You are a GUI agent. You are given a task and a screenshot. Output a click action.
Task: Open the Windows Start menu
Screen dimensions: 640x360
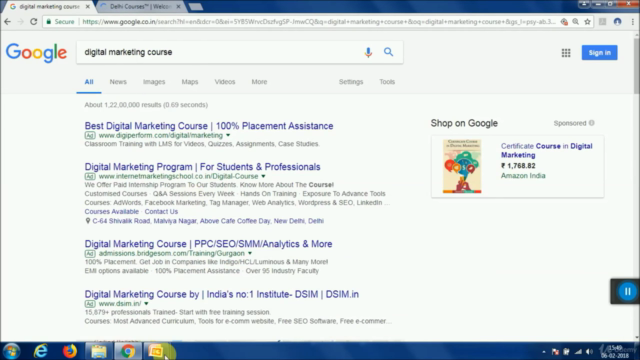[x=11, y=351]
